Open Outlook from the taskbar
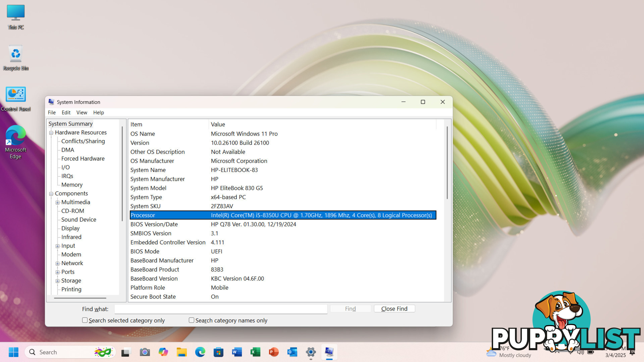 [292, 352]
